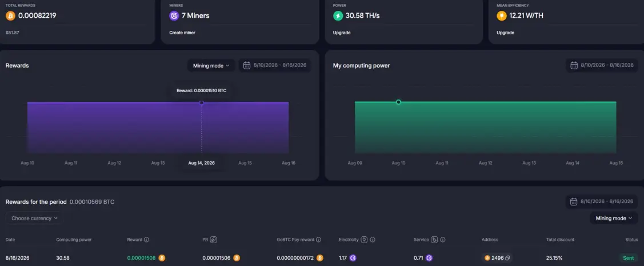Image resolution: width=644 pixels, height=266 pixels.
Task: Click the Reward: 0.00001510 BTC tooltip
Action: pyautogui.click(x=201, y=90)
